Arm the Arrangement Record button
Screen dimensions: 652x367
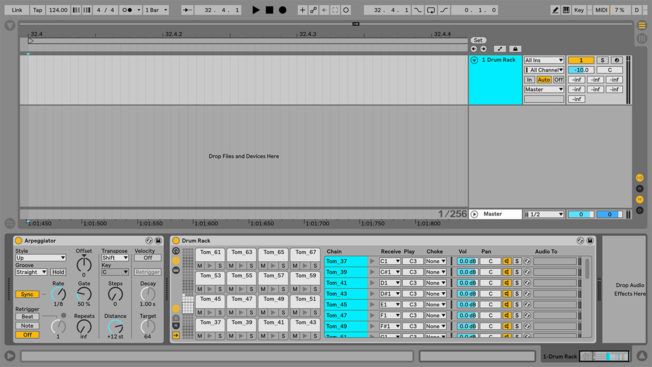283,10
